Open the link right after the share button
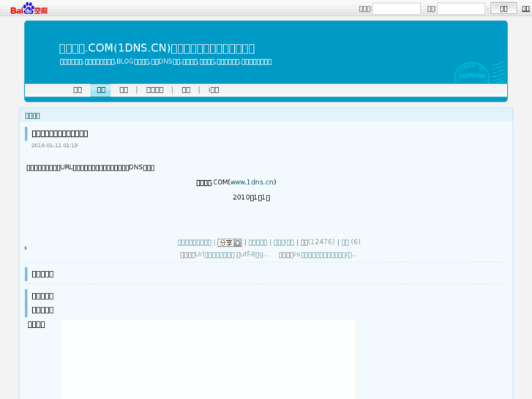 pyautogui.click(x=258, y=242)
